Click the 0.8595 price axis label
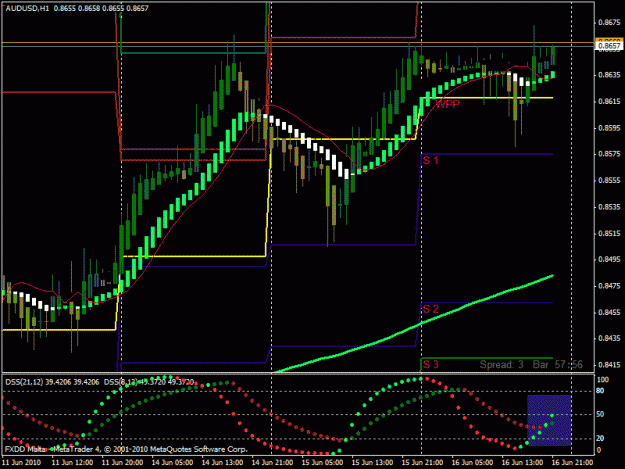The width and height of the screenshot is (625, 469). tap(609, 128)
